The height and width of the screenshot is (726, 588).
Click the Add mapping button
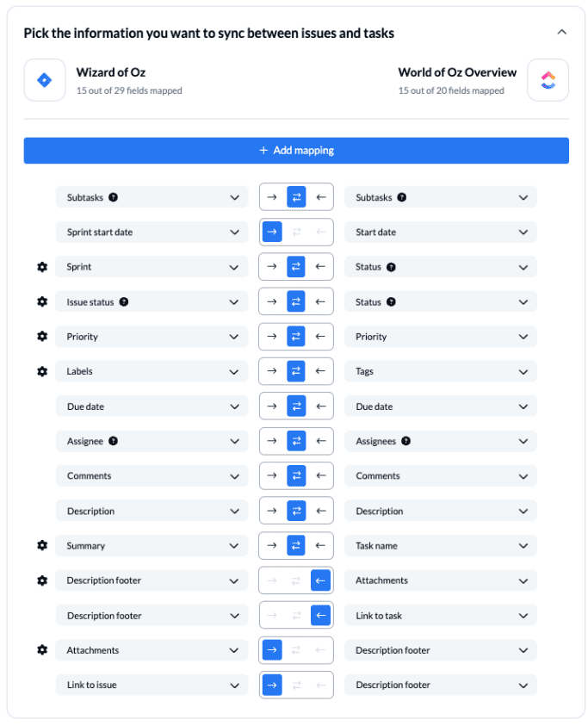coord(296,150)
